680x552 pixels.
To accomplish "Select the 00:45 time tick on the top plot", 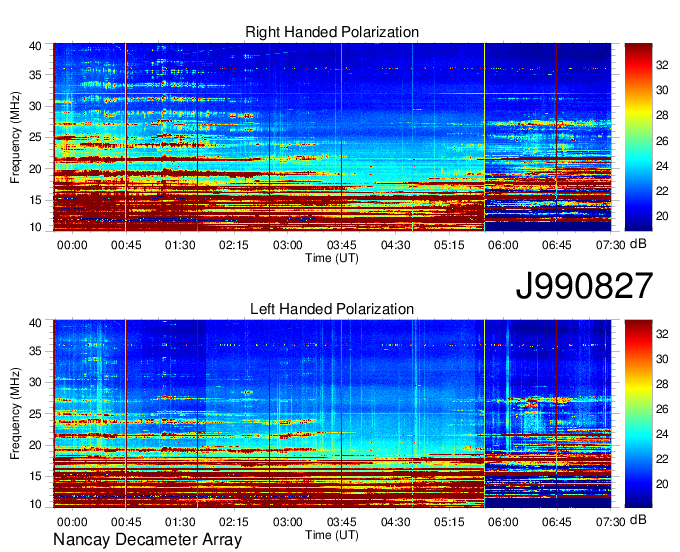I will (126, 245).
